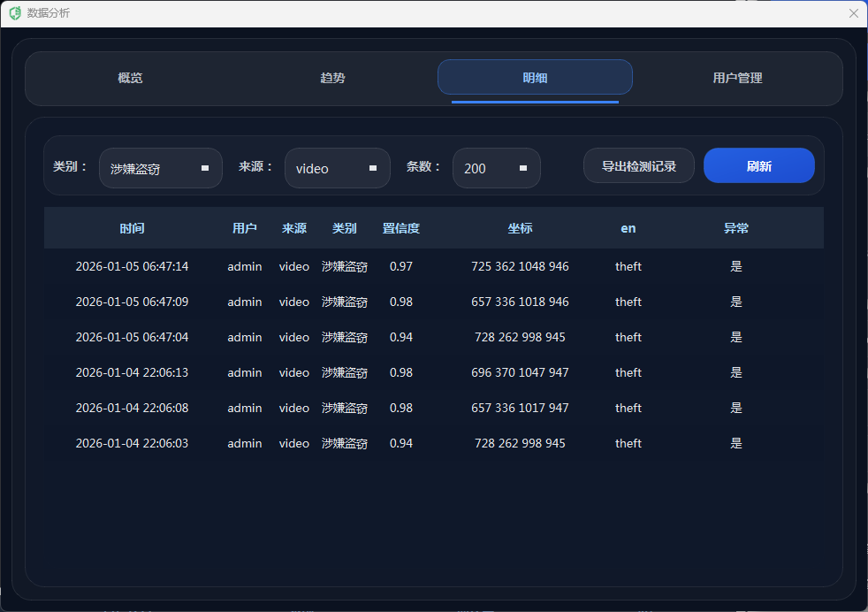Click the 异常 column header
Viewport: 868px width, 612px height.
(735, 228)
